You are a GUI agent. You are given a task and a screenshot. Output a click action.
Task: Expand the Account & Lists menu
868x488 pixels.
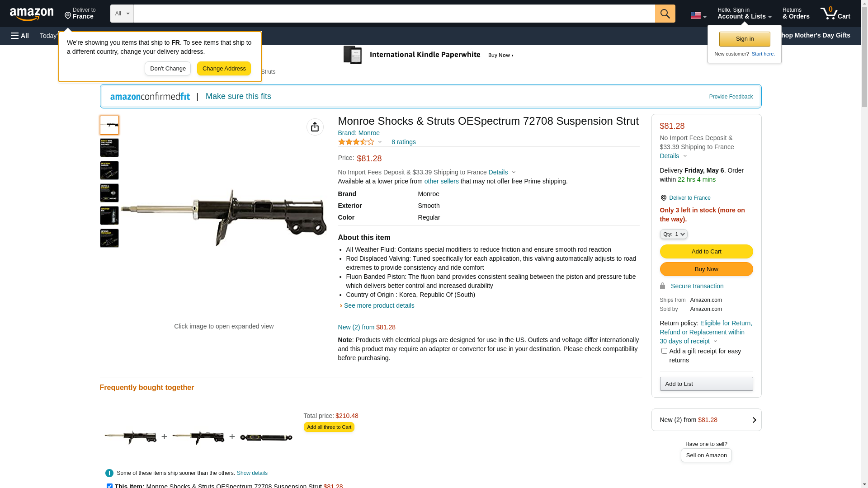coord(744,14)
